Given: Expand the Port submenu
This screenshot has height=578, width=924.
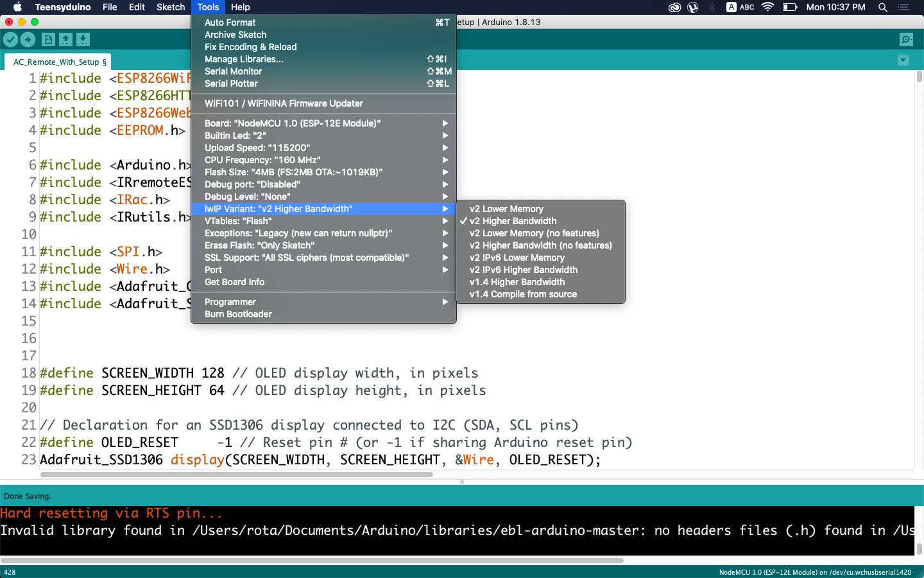Looking at the screenshot, I should [x=323, y=270].
